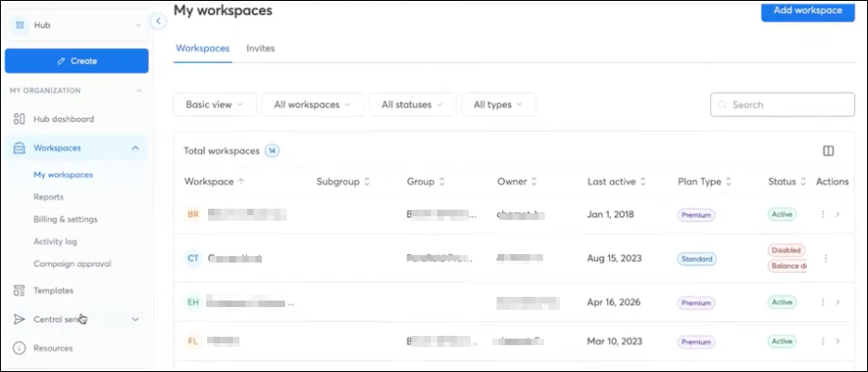Image resolution: width=868 pixels, height=372 pixels.
Task: Open the Hub dashboard icon
Action: pos(19,119)
